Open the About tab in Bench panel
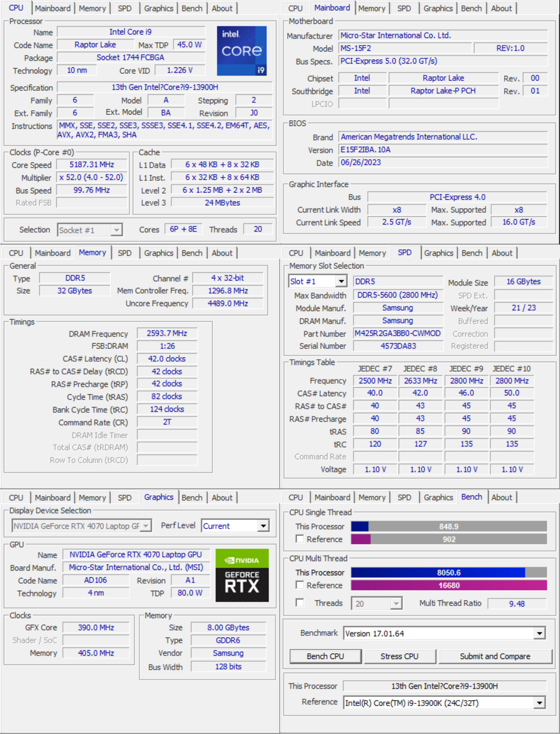This screenshot has width=560, height=734. pyautogui.click(x=502, y=497)
